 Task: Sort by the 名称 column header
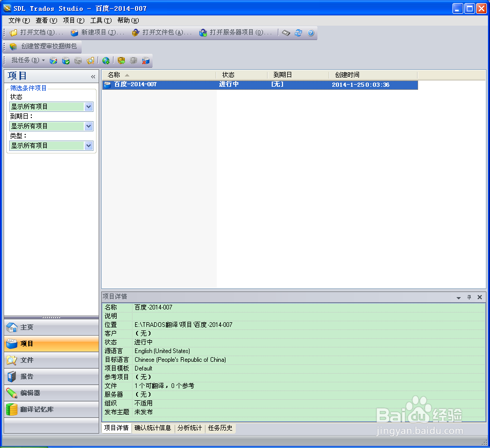click(159, 75)
